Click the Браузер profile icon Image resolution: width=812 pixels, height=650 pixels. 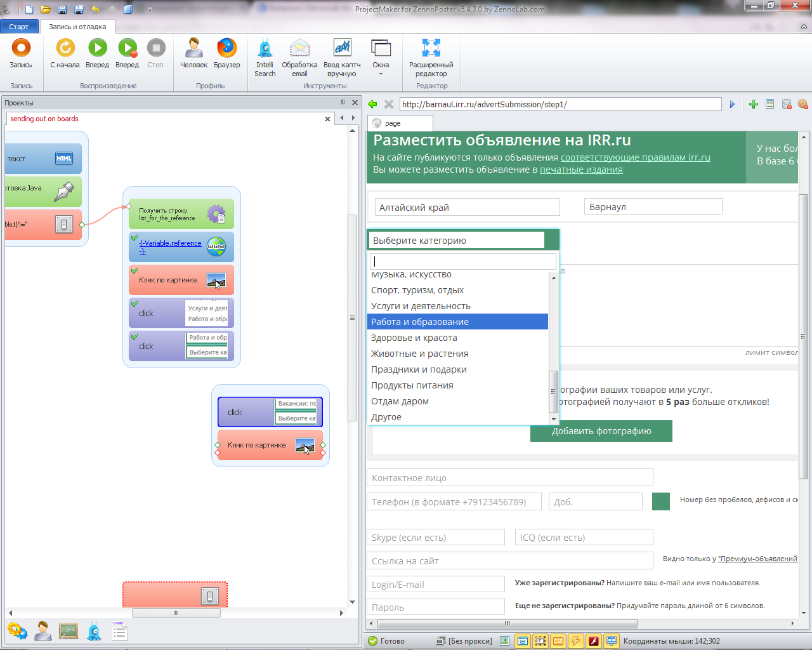pyautogui.click(x=226, y=53)
